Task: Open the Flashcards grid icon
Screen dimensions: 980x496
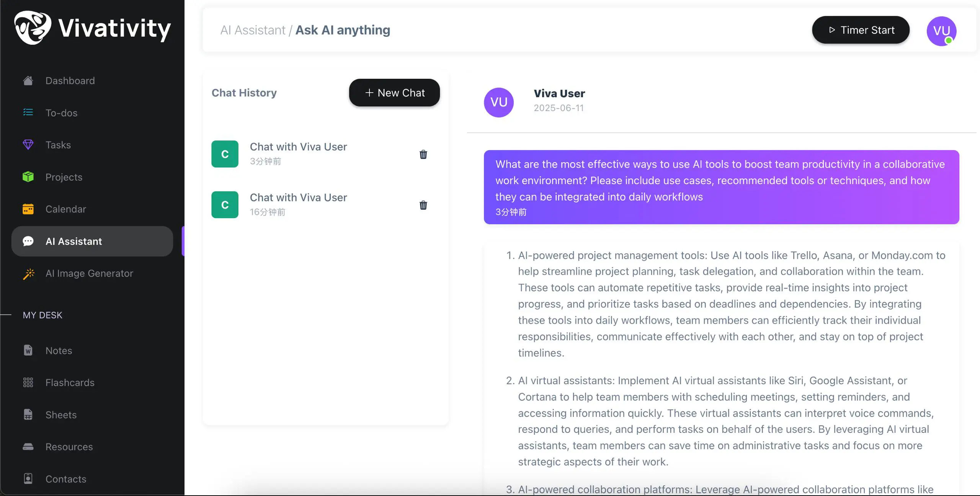Action: [x=28, y=383]
